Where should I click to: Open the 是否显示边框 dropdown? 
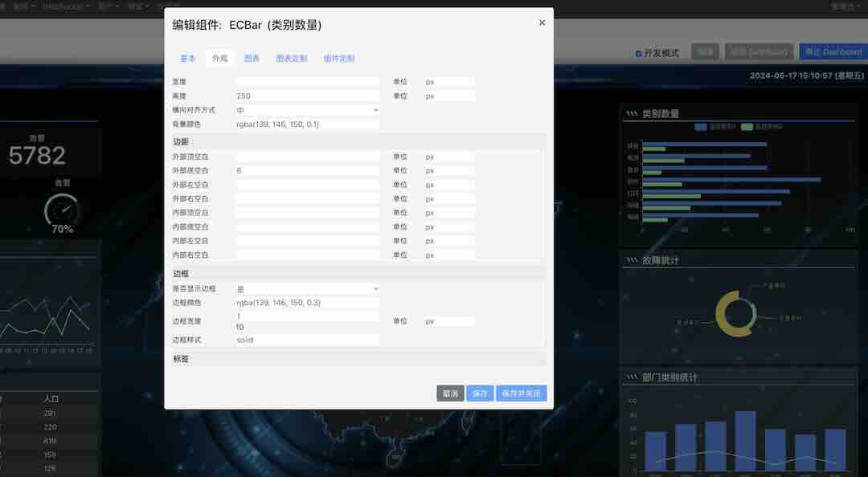pyautogui.click(x=307, y=288)
